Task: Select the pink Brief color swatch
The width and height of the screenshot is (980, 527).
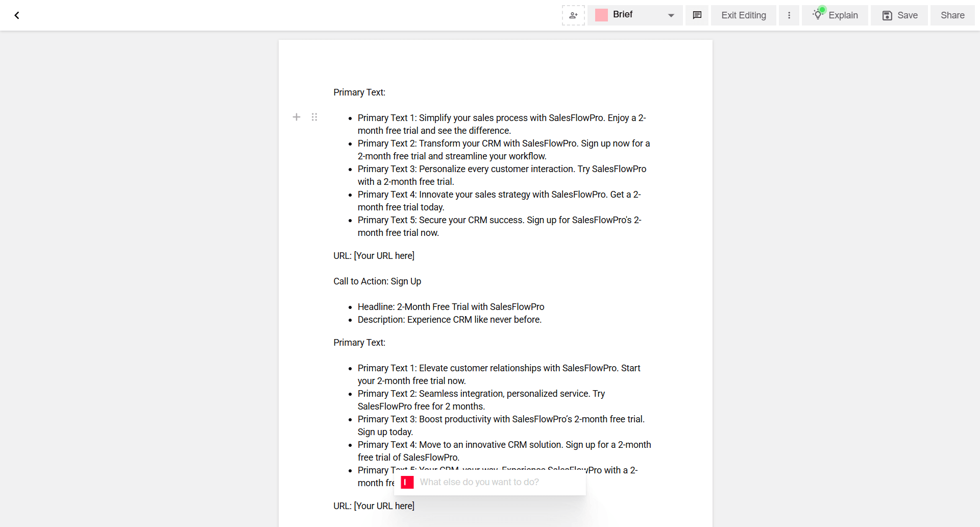Action: (601, 15)
